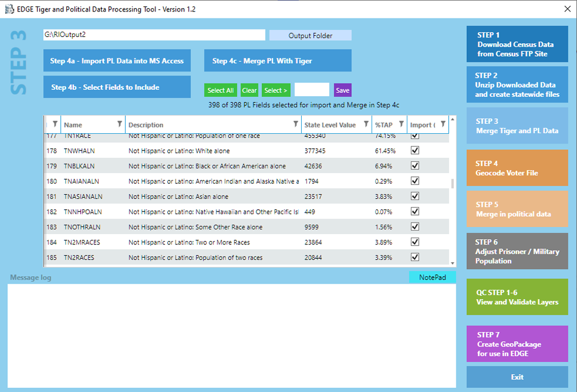This screenshot has height=392, width=577.
Task: Open STEP 2 Unzip Downloaded Data
Action: [x=517, y=85]
